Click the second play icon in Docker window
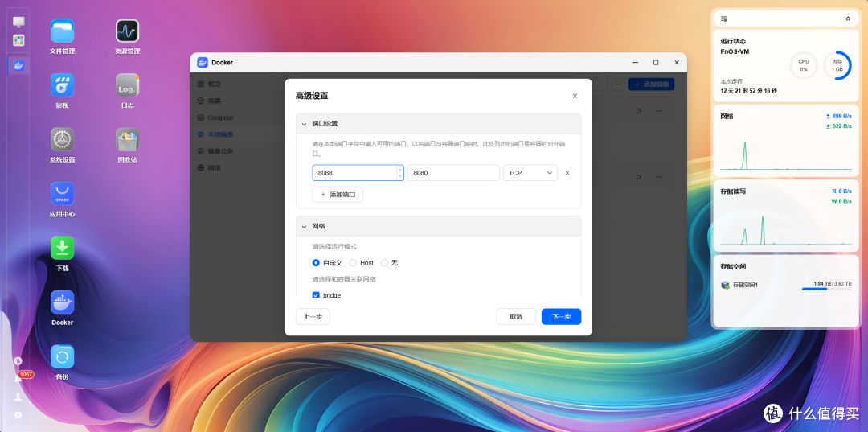 pyautogui.click(x=638, y=177)
